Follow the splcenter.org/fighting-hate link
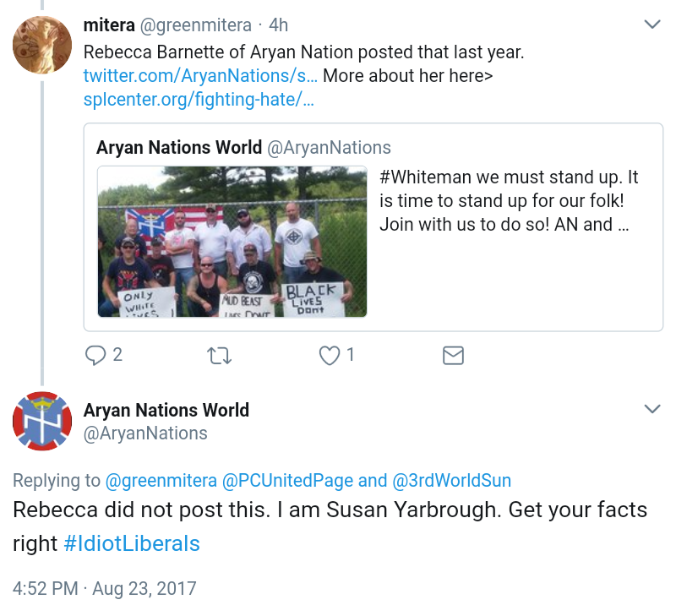The width and height of the screenshot is (676, 616). [x=199, y=100]
